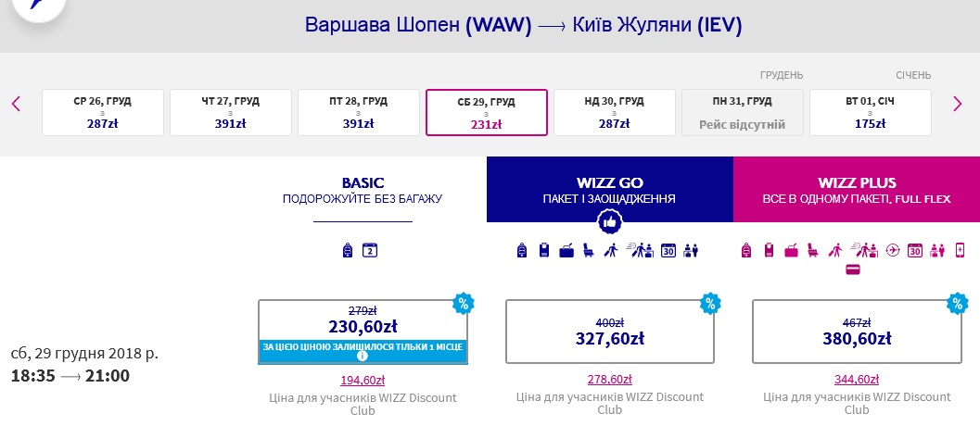Show later dates with the right arrow
980x426 pixels.
pos(958,104)
